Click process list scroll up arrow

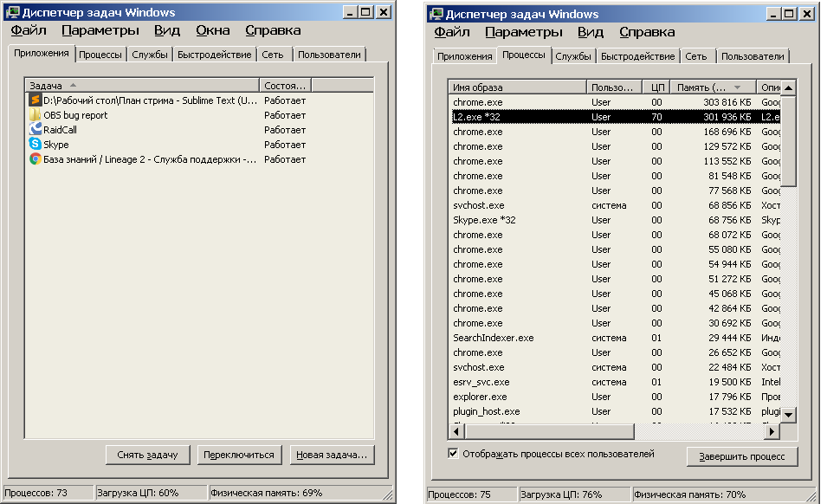(x=788, y=87)
